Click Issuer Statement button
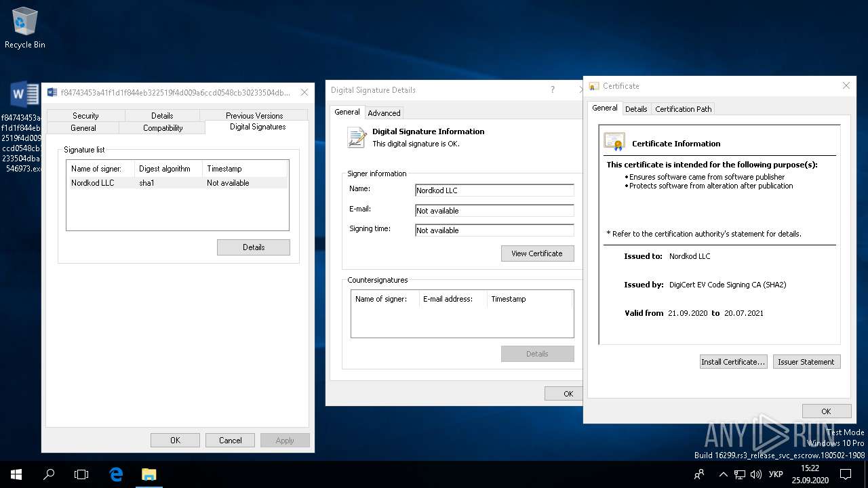Viewport: 868px width, 488px height. pyautogui.click(x=806, y=362)
